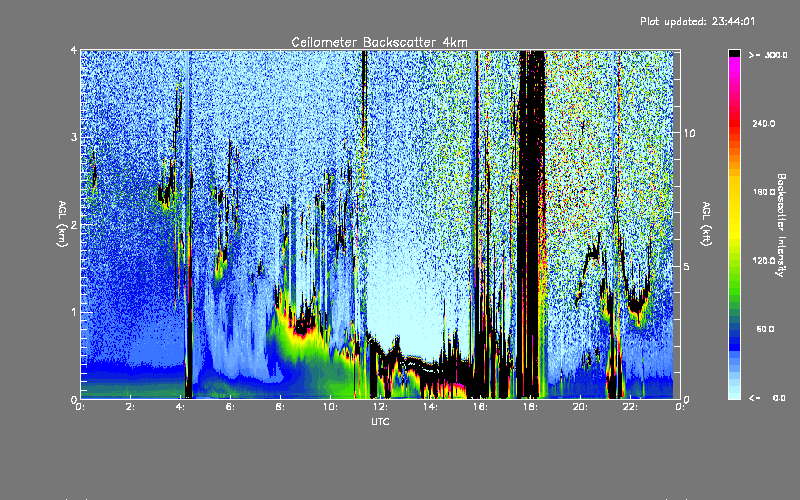
Task: Click the "Ceilometer Backscatter 4km" plot title
Action: click(x=379, y=42)
